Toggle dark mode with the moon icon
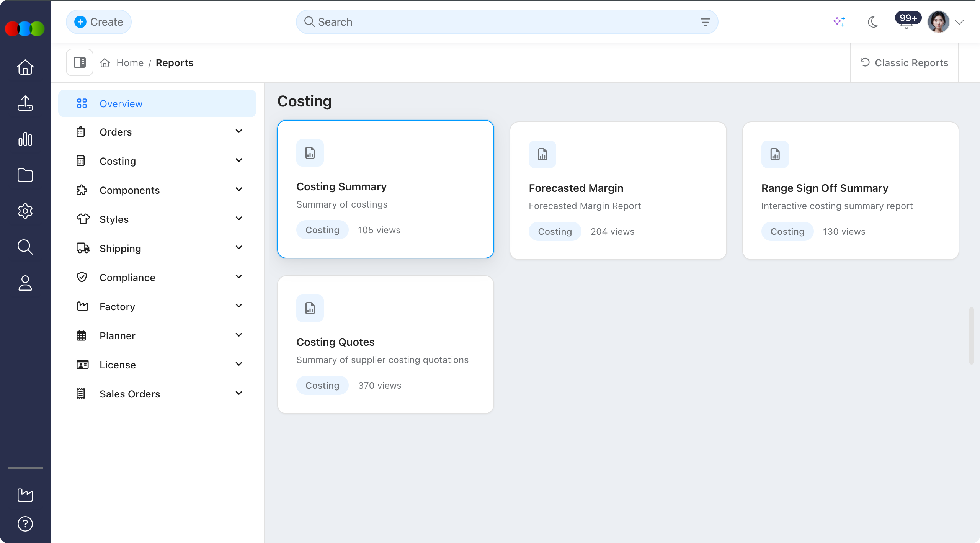Image resolution: width=980 pixels, height=543 pixels. [x=873, y=22]
